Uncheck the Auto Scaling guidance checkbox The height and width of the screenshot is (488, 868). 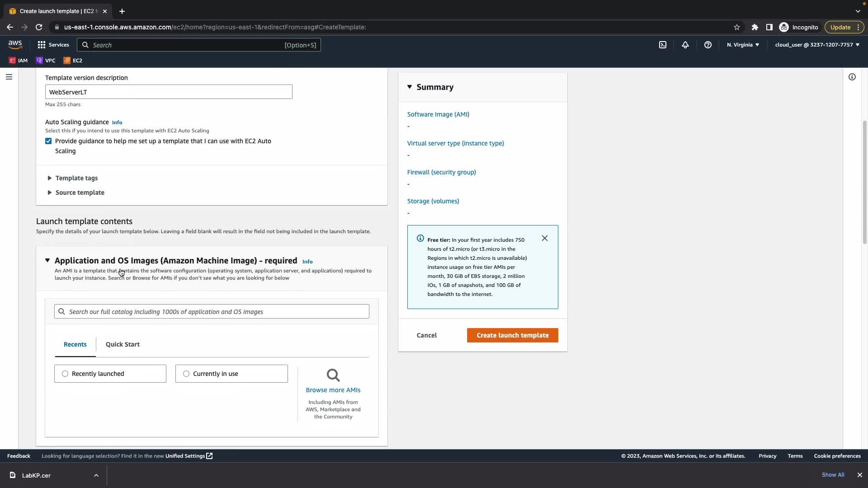click(x=48, y=141)
